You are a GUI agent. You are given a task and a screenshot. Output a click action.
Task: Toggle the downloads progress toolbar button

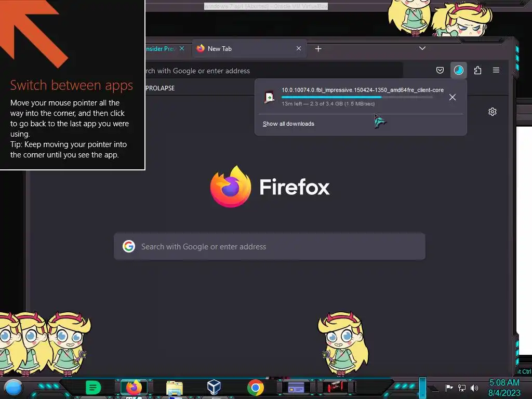coord(458,70)
